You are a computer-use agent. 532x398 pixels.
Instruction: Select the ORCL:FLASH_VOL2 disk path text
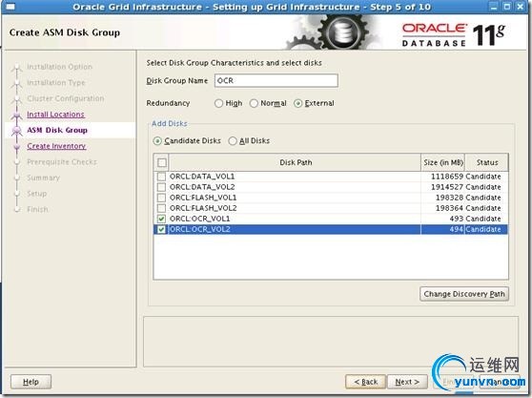(203, 208)
